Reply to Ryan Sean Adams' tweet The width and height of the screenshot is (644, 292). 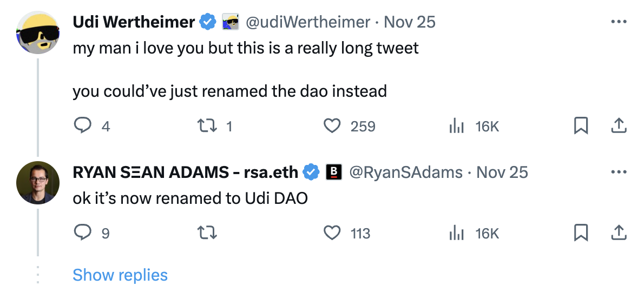tap(83, 233)
